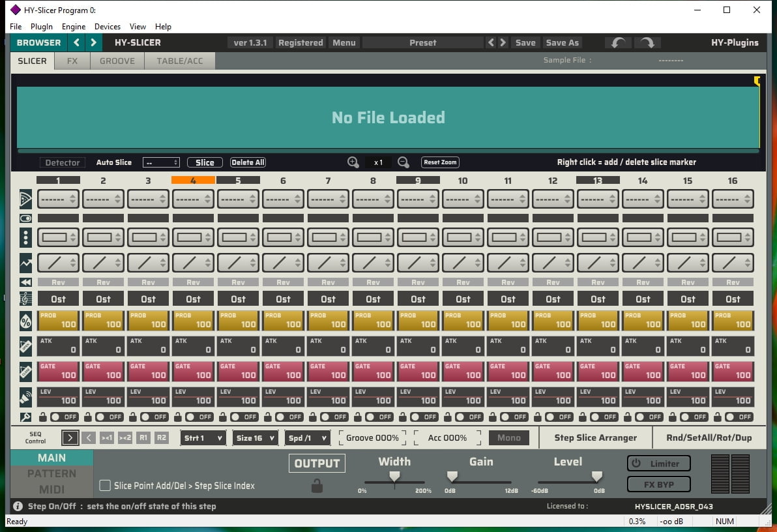The width and height of the screenshot is (777, 532).
Task: Toggle FX switch OFF on step 16
Action: point(739,417)
